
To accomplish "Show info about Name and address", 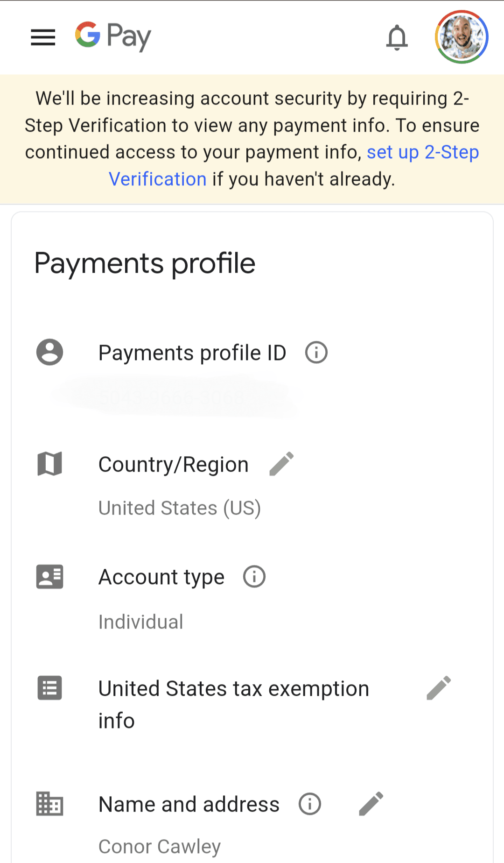I will [x=310, y=804].
